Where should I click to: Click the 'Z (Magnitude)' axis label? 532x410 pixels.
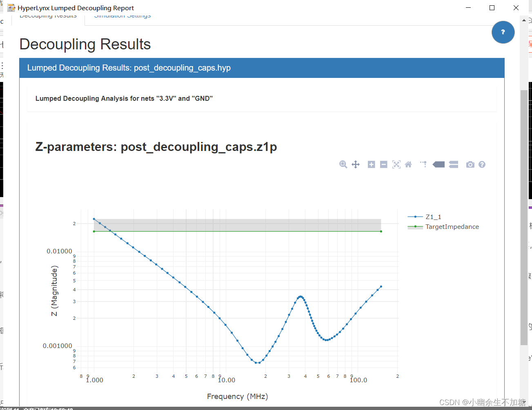coord(54,290)
